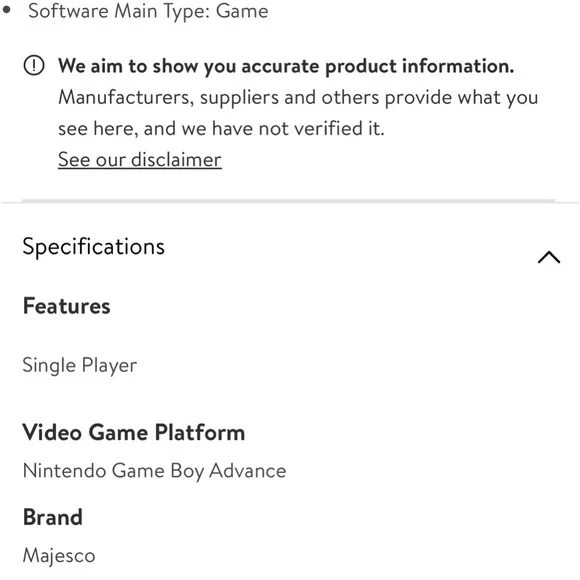The width and height of the screenshot is (580, 580).
Task: Click the word Game in Software Main Type
Action: point(242,11)
